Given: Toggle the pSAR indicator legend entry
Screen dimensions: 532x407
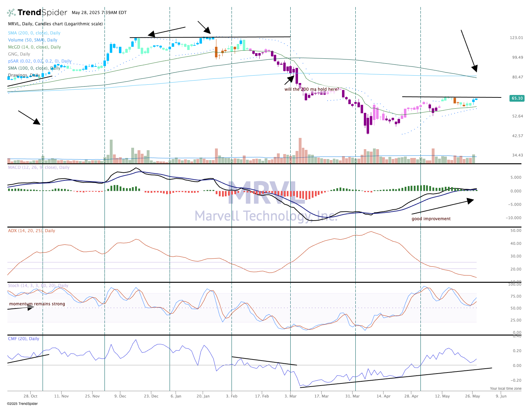Looking at the screenshot, I should coord(39,61).
